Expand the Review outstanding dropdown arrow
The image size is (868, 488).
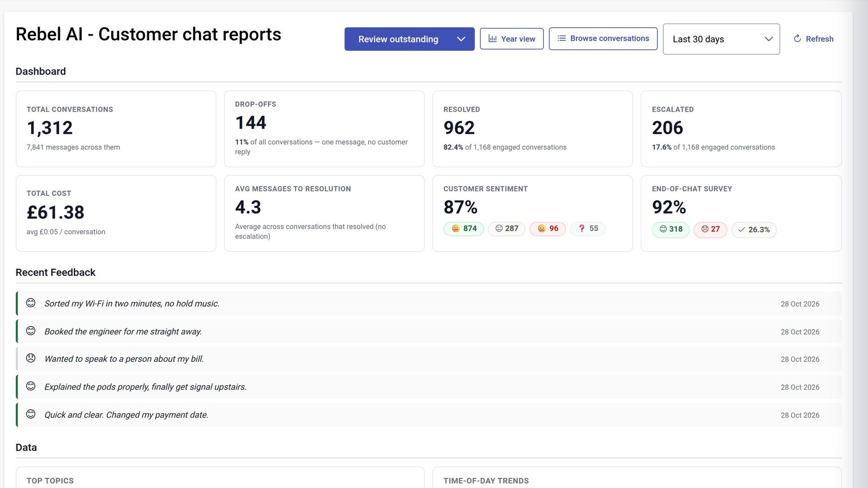pos(461,39)
